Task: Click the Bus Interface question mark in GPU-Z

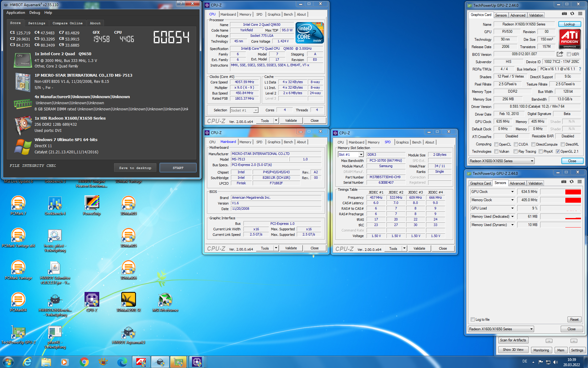Action: pos(580,69)
